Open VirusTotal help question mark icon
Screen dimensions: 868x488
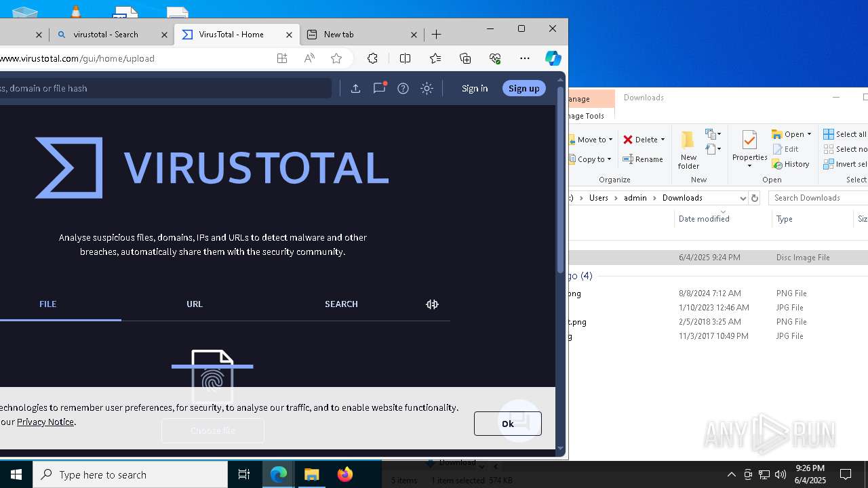(x=403, y=88)
